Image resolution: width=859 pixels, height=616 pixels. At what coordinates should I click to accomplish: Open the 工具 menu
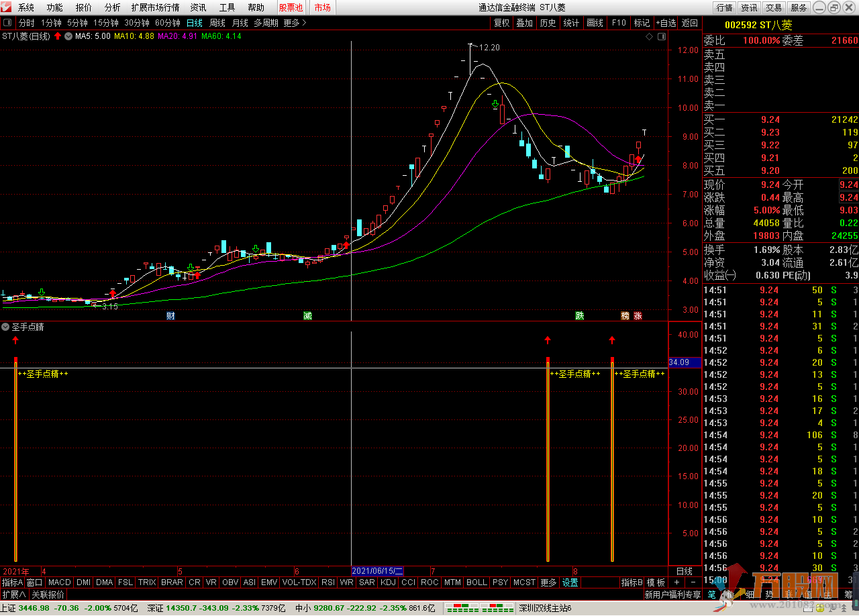point(228,8)
